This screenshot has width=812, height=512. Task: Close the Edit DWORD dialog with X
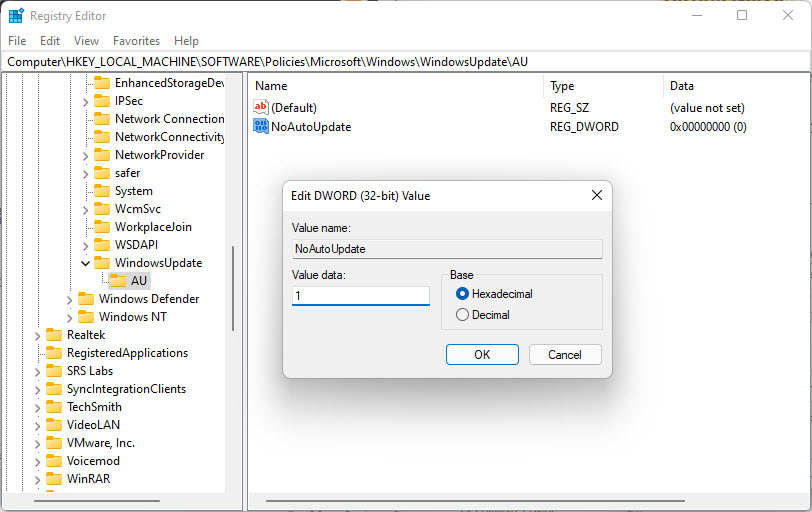(597, 195)
